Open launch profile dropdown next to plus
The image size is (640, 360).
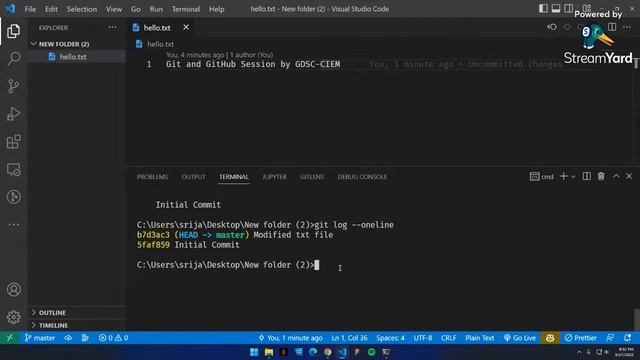click(x=573, y=176)
